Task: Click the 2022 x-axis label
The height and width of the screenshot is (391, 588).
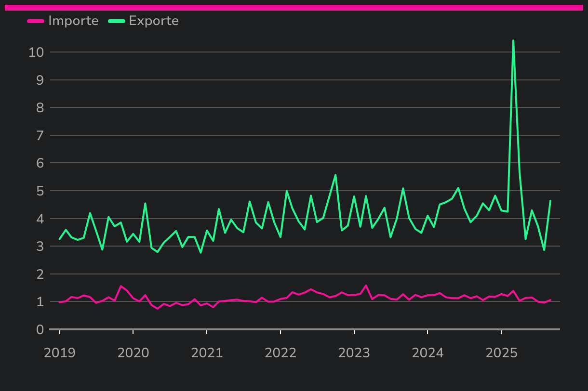Action: pyautogui.click(x=281, y=353)
